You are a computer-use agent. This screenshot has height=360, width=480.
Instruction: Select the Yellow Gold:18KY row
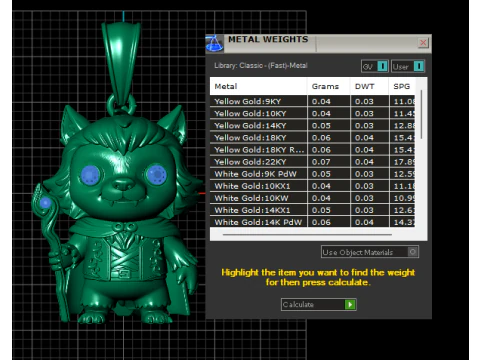click(x=313, y=138)
